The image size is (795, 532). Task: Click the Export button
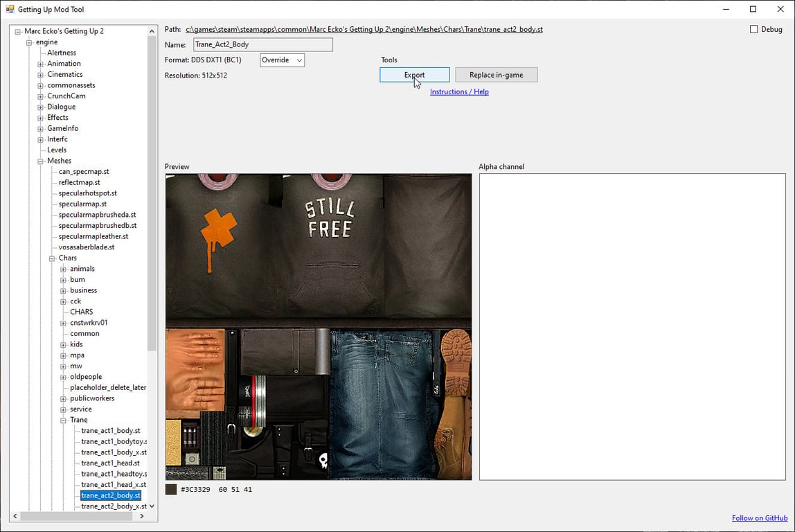point(414,75)
